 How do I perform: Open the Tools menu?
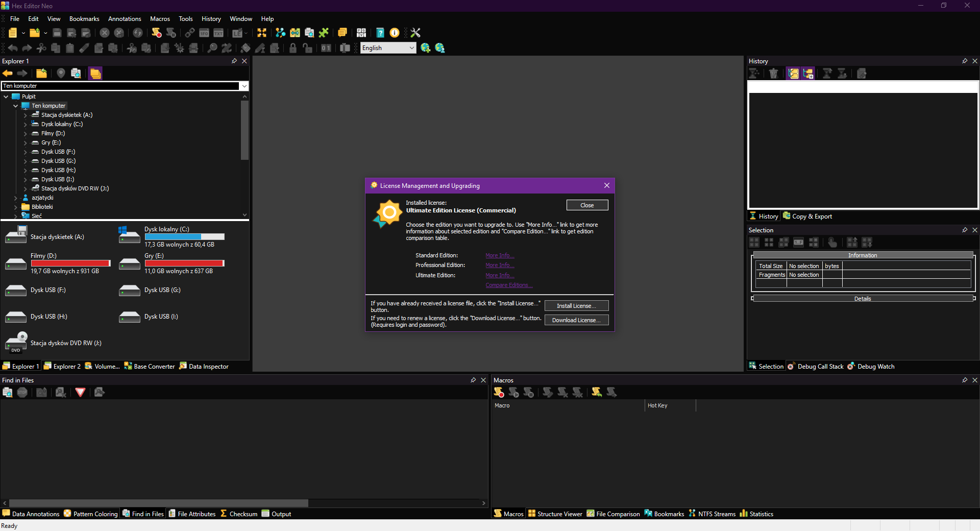click(186, 19)
